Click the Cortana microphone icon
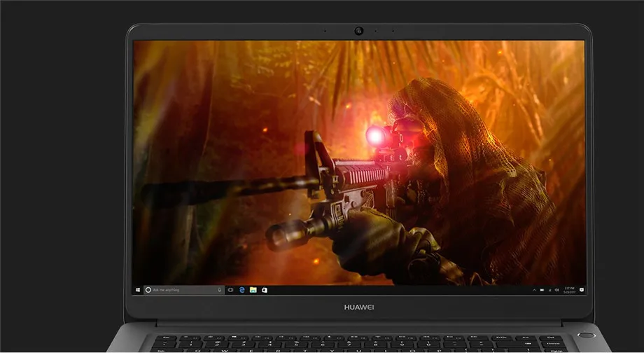644x353 pixels. (x=220, y=290)
